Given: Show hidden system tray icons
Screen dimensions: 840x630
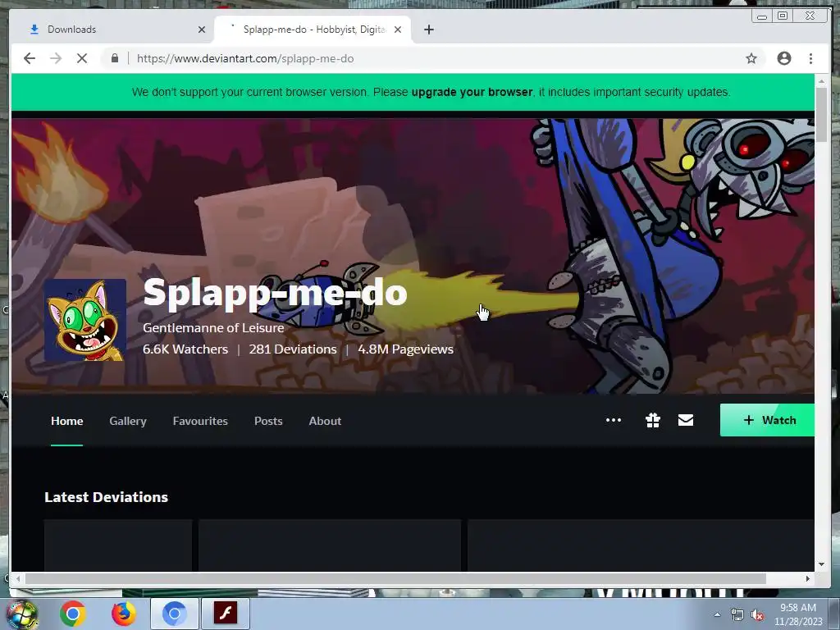Looking at the screenshot, I should pyautogui.click(x=717, y=615).
